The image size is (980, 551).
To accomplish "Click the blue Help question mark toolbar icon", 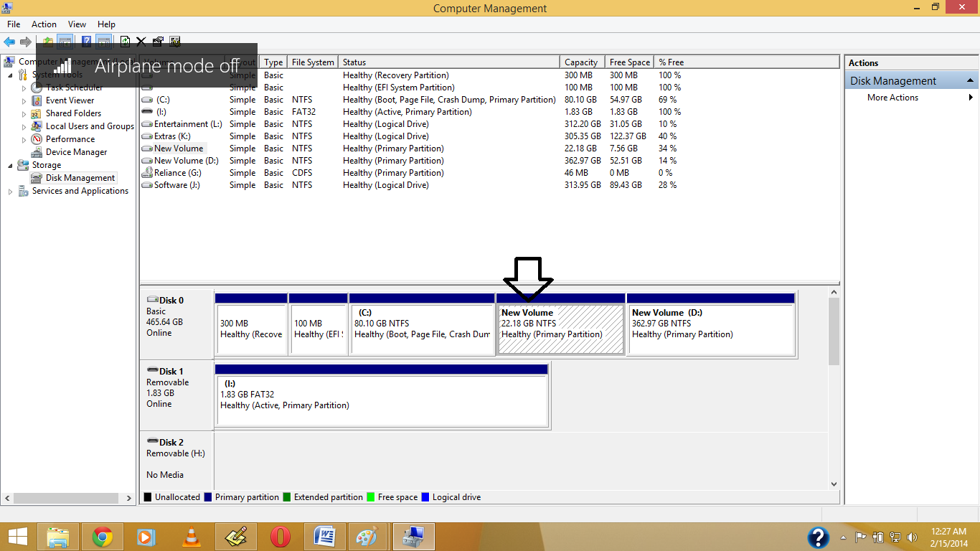I will 86,42.
